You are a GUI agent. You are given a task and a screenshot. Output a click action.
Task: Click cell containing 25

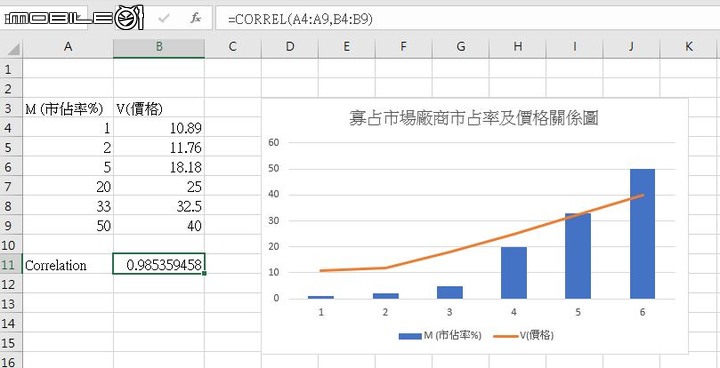(159, 187)
